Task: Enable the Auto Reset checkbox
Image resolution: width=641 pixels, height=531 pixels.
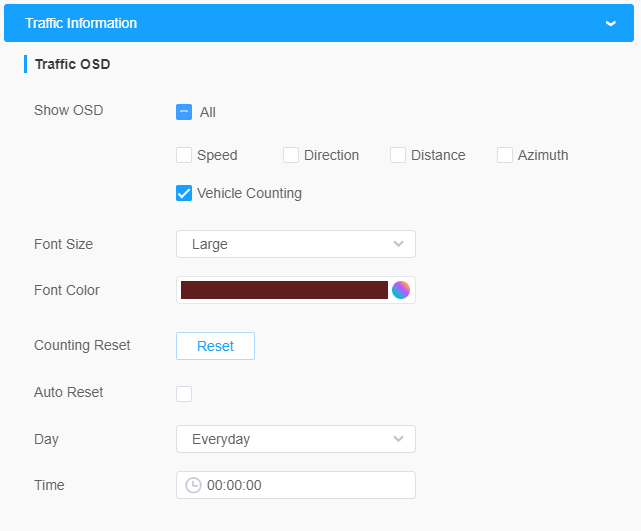Action: coord(184,394)
